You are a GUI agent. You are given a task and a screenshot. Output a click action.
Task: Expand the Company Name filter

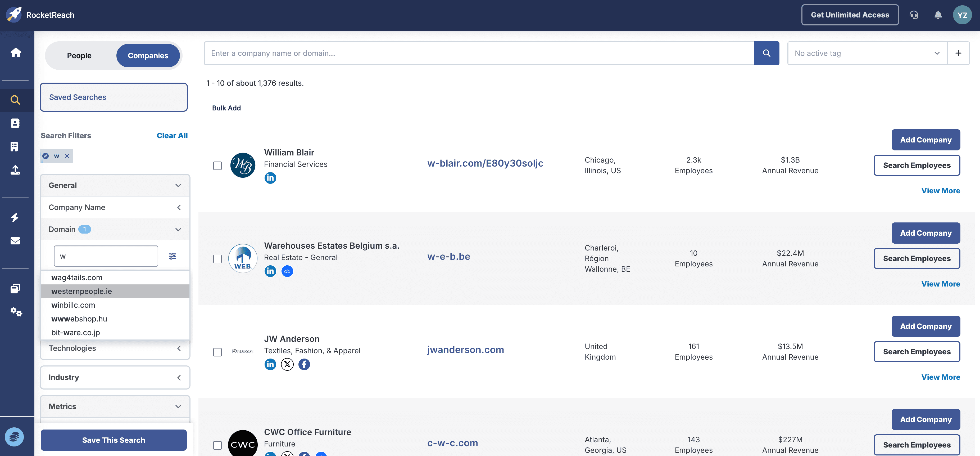pyautogui.click(x=115, y=207)
